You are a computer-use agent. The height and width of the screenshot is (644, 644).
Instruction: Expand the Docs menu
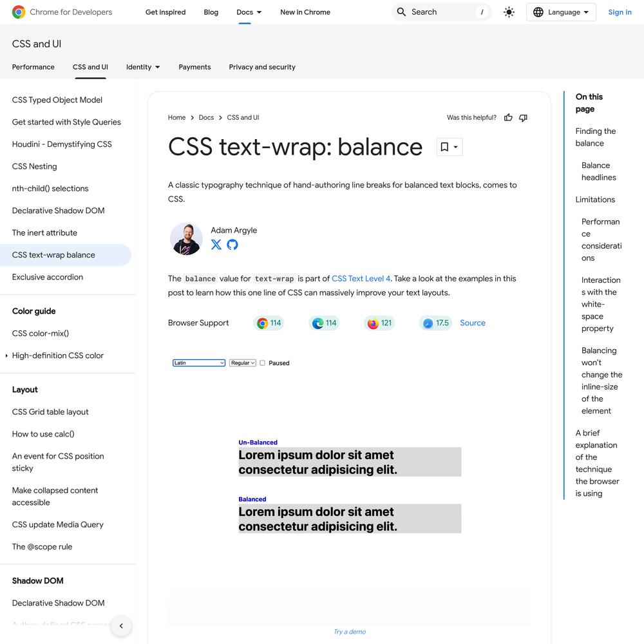pyautogui.click(x=249, y=12)
